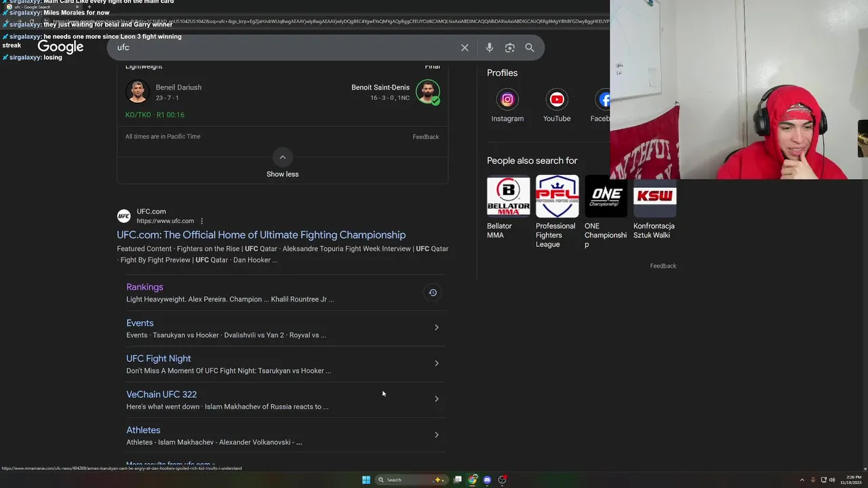
Task: Expand the Athletes sitelink chevron
Action: 437,435
